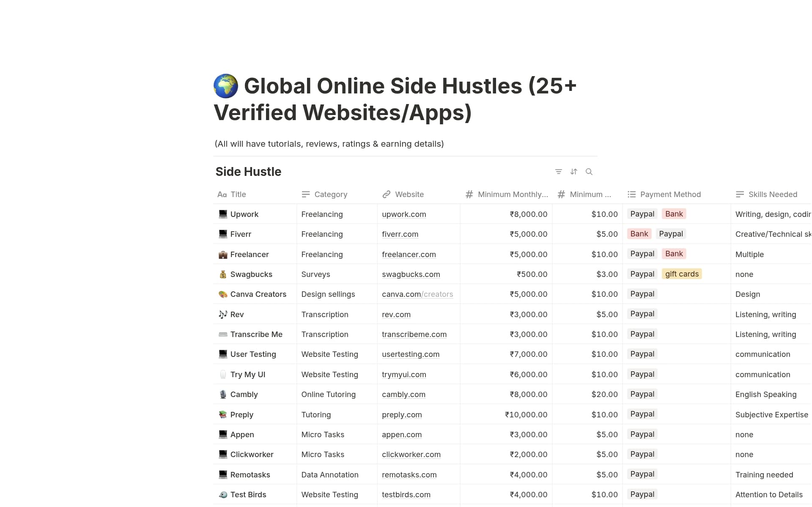Click the Swagbucks money bag icon
812x507 pixels.
223,274
